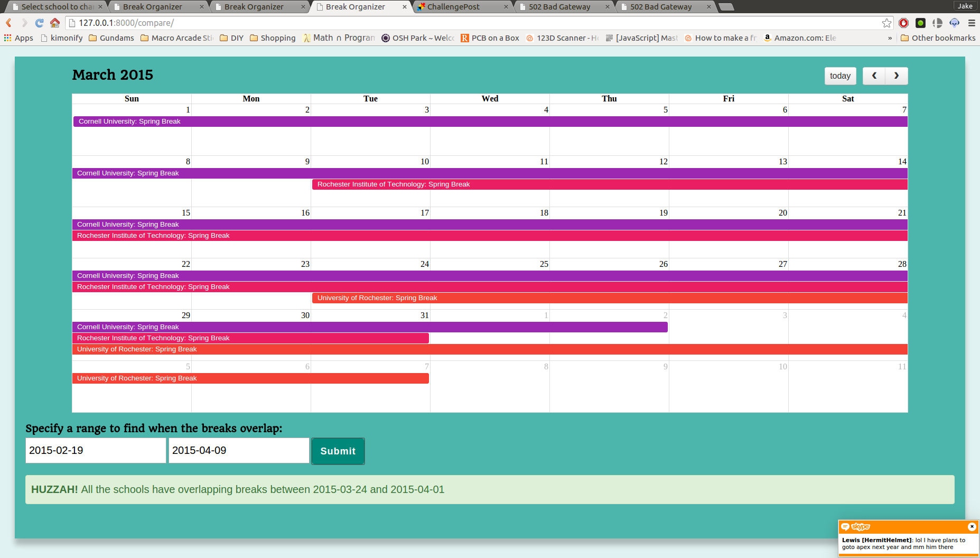Click the today button on the calendar
980x558 pixels.
840,76
